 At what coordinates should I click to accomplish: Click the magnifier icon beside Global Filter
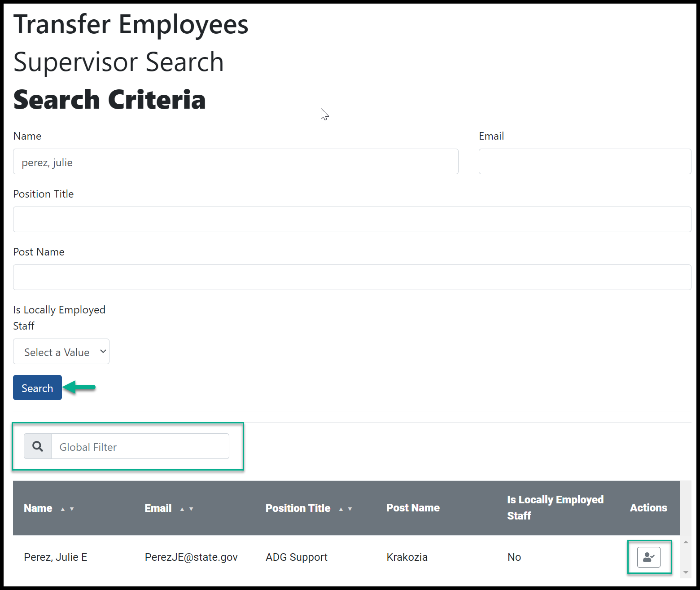(38, 446)
